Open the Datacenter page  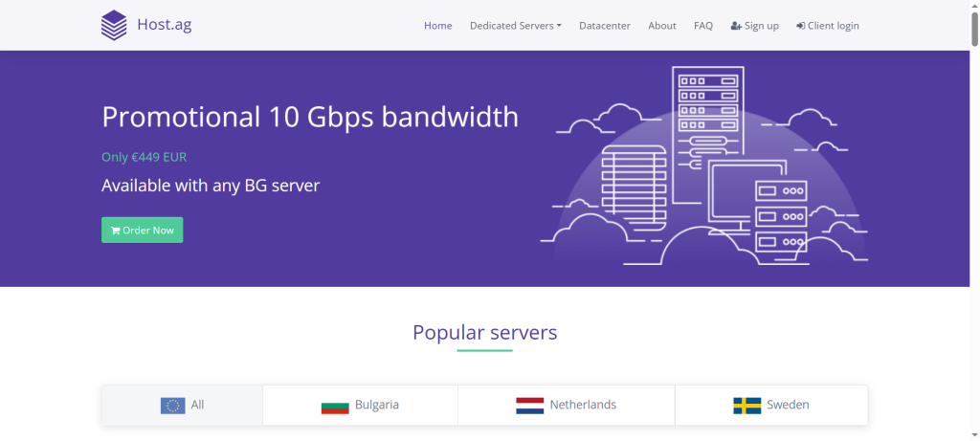605,26
